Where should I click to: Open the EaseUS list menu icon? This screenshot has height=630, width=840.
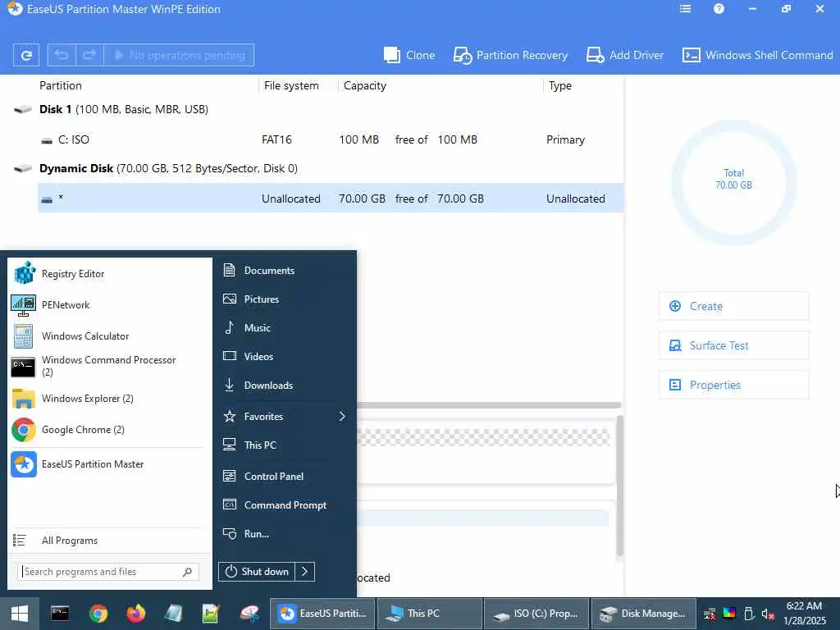(x=685, y=9)
